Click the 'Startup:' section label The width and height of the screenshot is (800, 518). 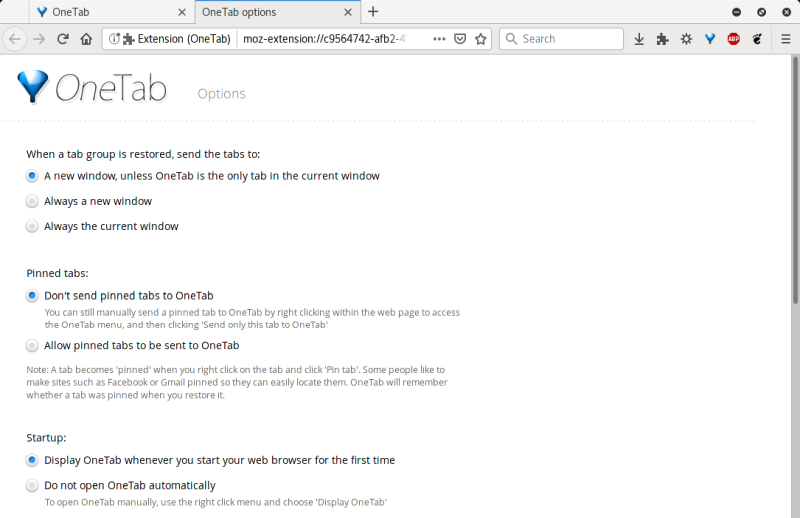pos(46,438)
